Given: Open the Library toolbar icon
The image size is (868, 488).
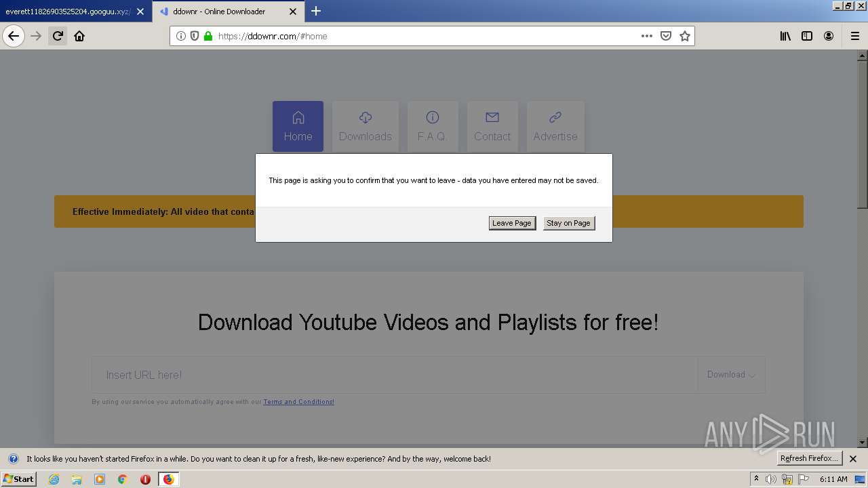Looking at the screenshot, I should (785, 36).
